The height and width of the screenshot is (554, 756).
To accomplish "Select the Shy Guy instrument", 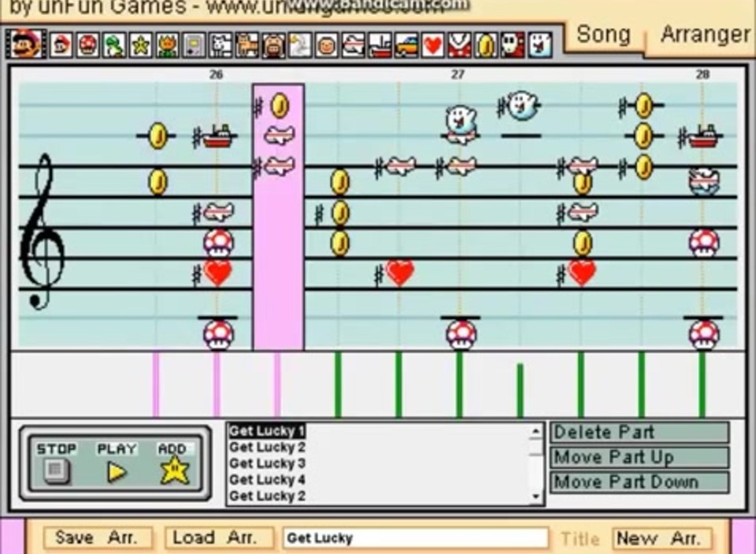I will pos(513,46).
